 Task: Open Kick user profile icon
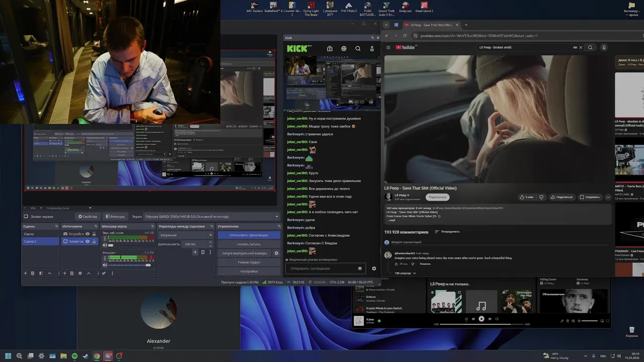click(x=372, y=49)
